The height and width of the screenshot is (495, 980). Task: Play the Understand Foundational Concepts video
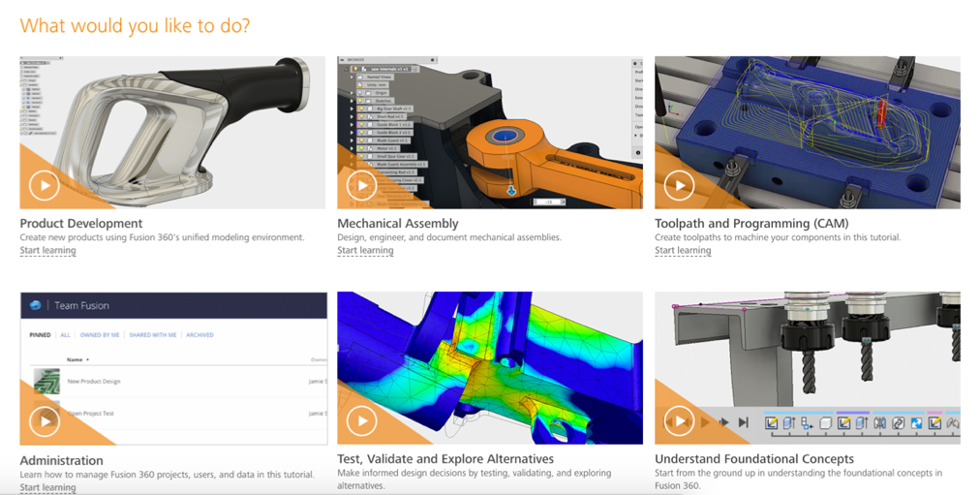[x=680, y=421]
